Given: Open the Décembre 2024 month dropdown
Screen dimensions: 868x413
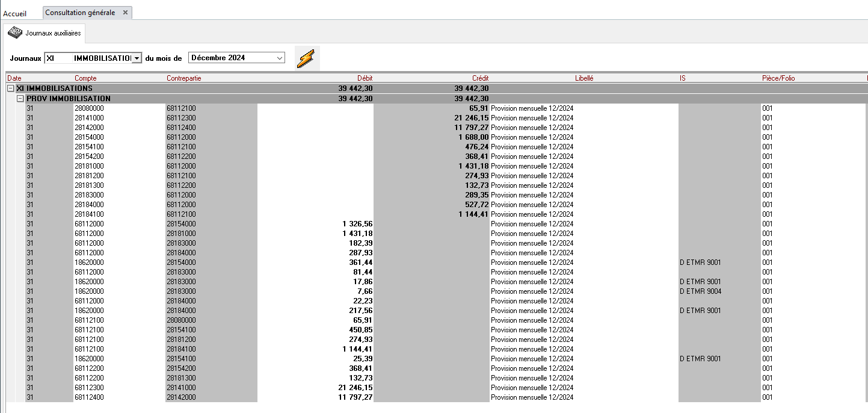Looking at the screenshot, I should click(279, 58).
